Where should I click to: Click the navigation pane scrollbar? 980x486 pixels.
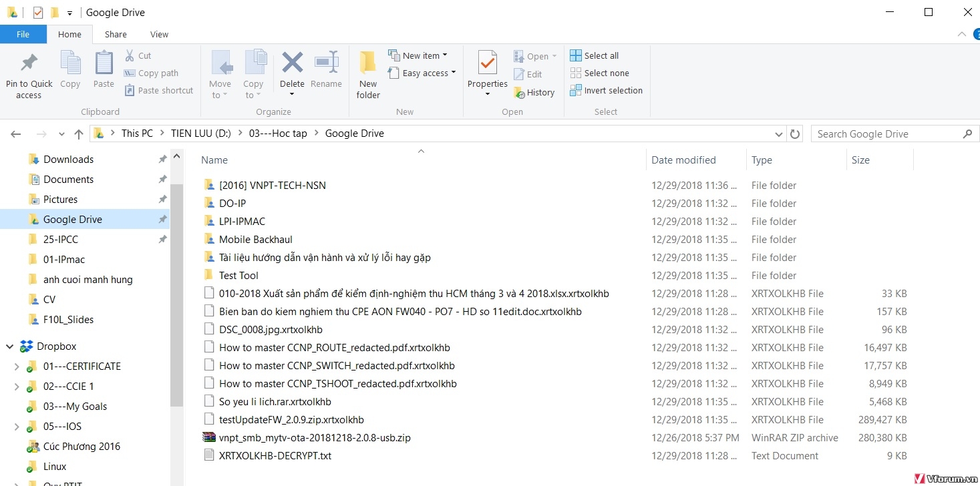tap(176, 294)
